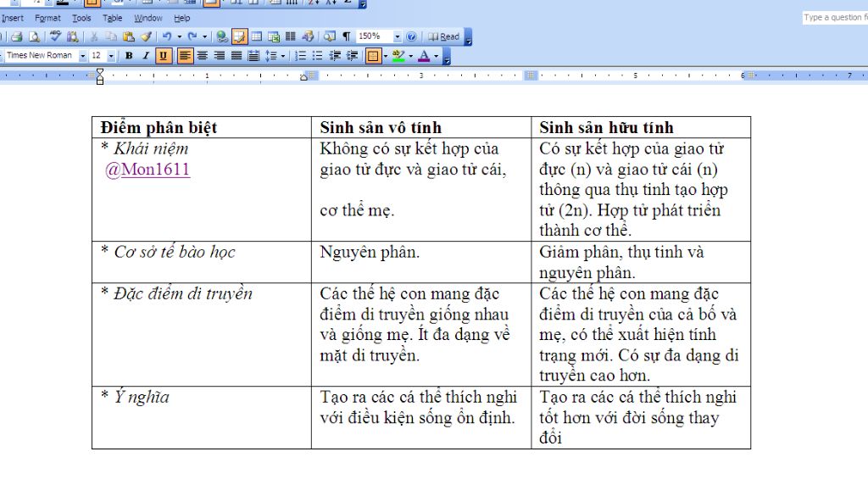Image resolution: width=868 pixels, height=485 pixels.
Task: Open the Research pane icon
Action: [73, 36]
